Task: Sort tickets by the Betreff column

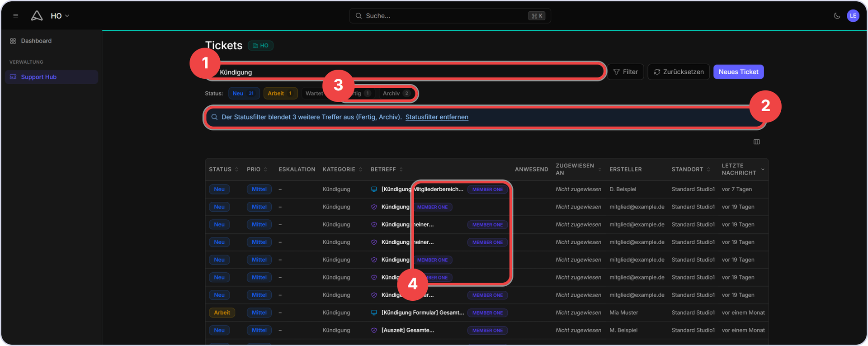Action: pyautogui.click(x=387, y=170)
